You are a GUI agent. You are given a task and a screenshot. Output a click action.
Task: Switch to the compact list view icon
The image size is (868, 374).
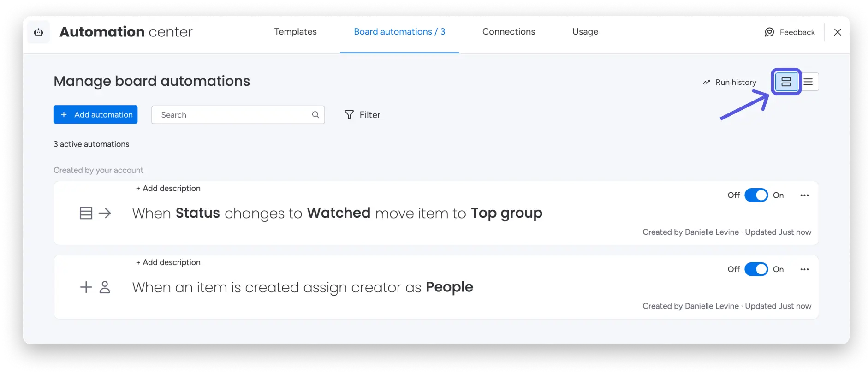(808, 82)
